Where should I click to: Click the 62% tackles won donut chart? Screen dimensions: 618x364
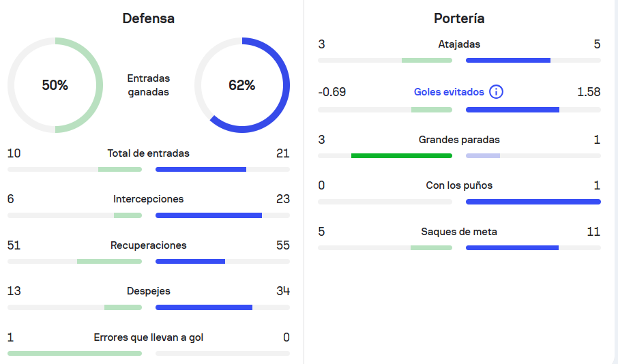[242, 85]
